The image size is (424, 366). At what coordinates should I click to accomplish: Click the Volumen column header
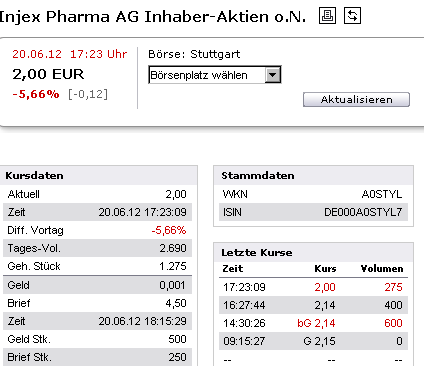point(382,269)
